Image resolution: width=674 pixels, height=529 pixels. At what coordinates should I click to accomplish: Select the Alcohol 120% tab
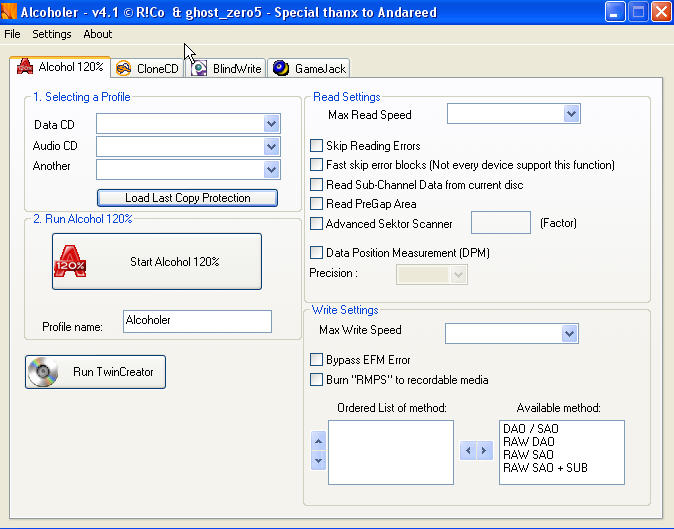60,67
